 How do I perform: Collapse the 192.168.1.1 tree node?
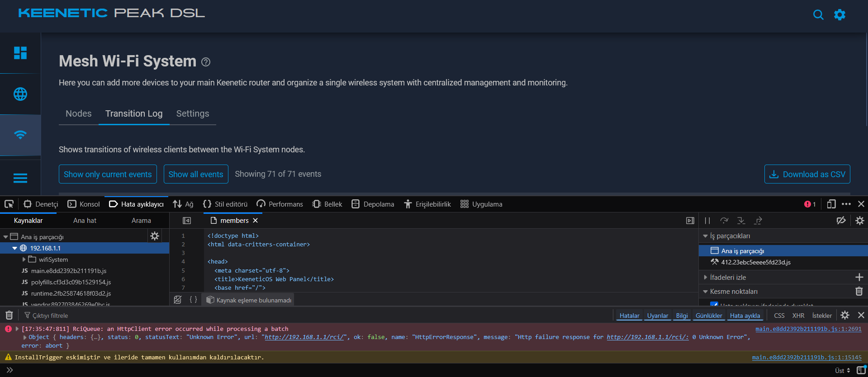14,248
